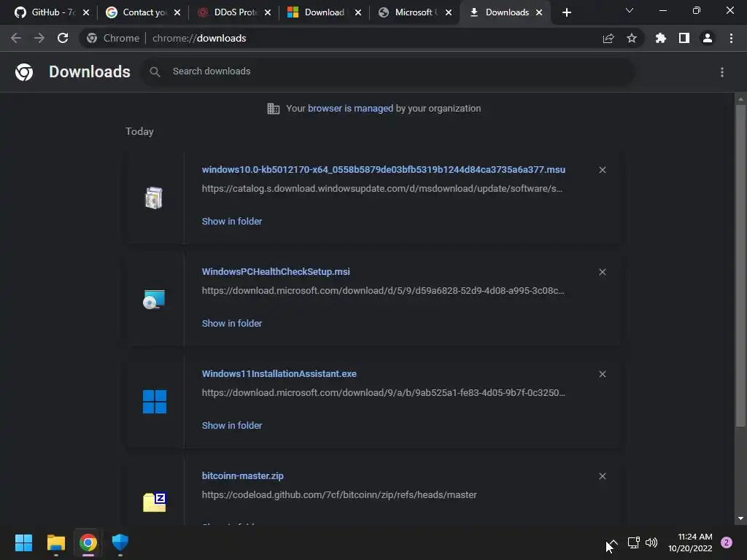Click the Chrome taskbar icon
747x560 pixels.
point(88,542)
